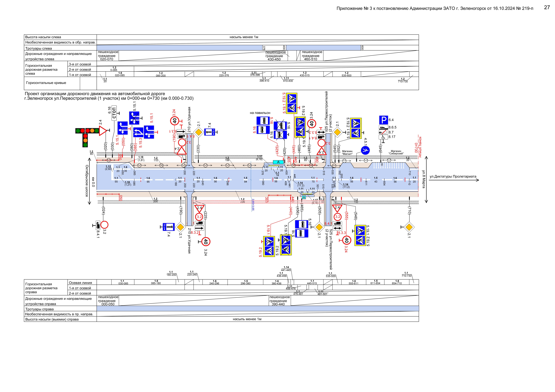Viewport: 555px width, 392px height.
Task: Select the vertical 'км 0.0' label
Action: click(93, 182)
